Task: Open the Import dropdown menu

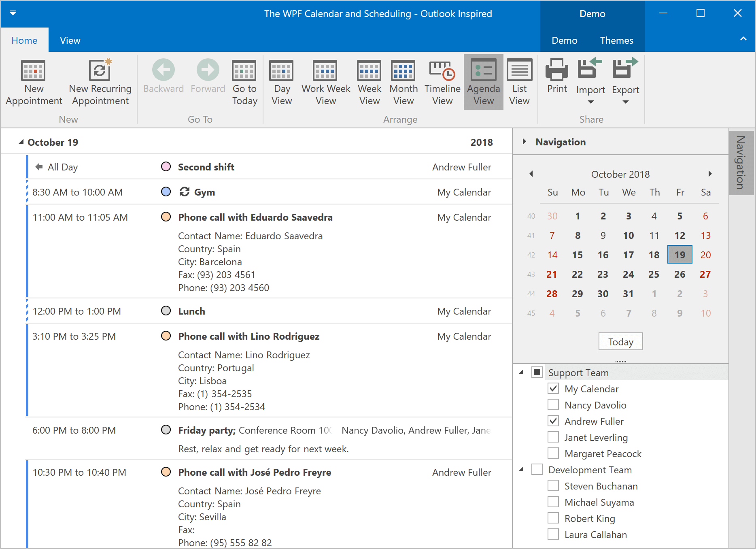Action: pyautogui.click(x=590, y=101)
